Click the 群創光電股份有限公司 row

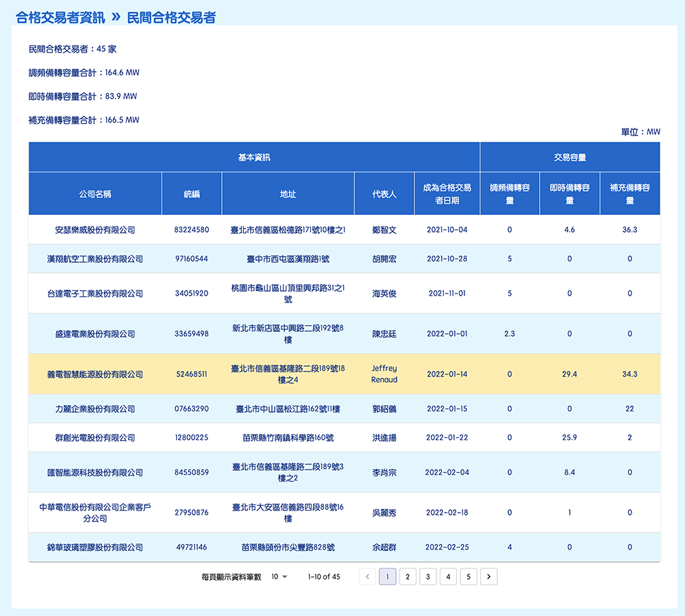tap(95, 438)
